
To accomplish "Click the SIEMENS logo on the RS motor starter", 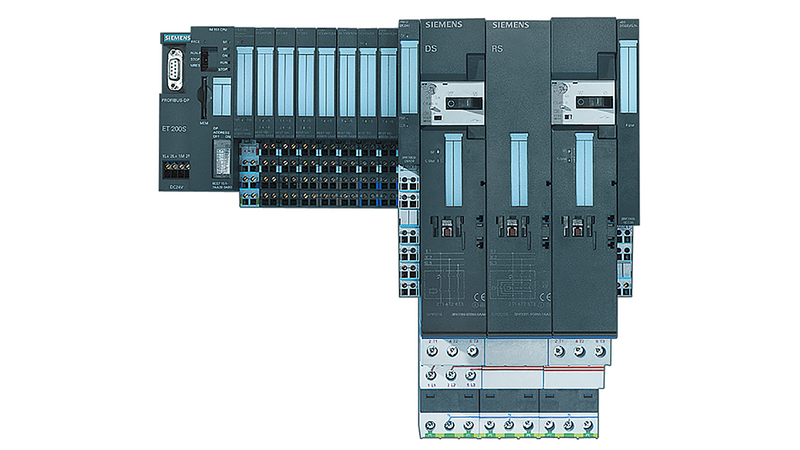I will coord(510,25).
